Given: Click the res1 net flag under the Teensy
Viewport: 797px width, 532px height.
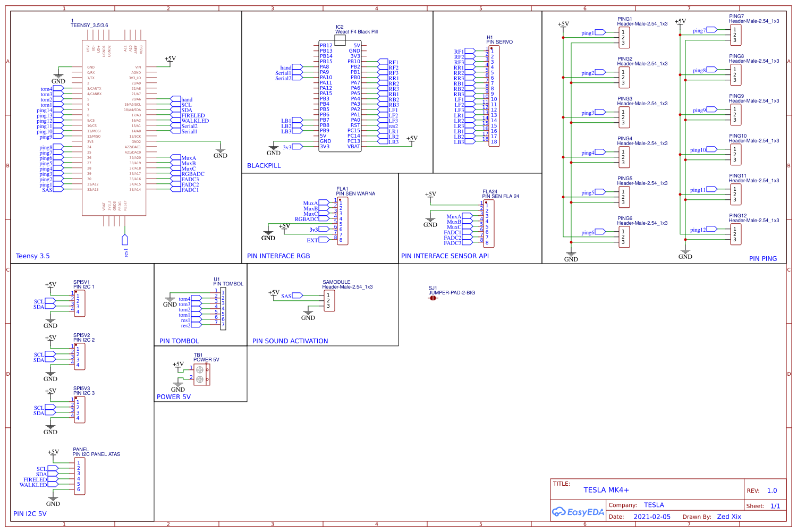Looking at the screenshot, I should (125, 240).
